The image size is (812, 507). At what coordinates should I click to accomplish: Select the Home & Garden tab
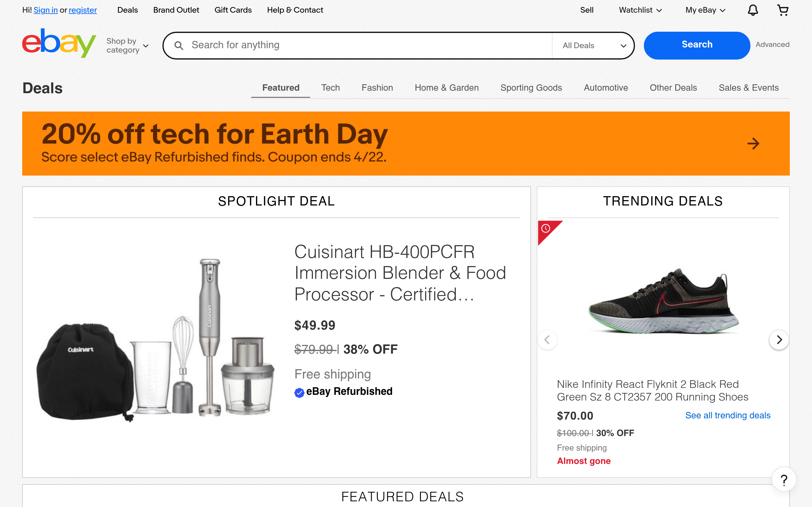(x=446, y=88)
